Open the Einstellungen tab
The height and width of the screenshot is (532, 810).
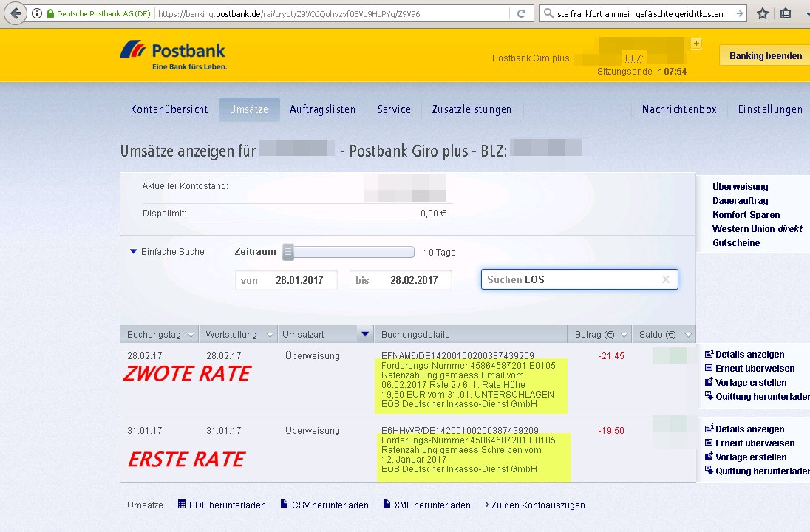tap(770, 109)
